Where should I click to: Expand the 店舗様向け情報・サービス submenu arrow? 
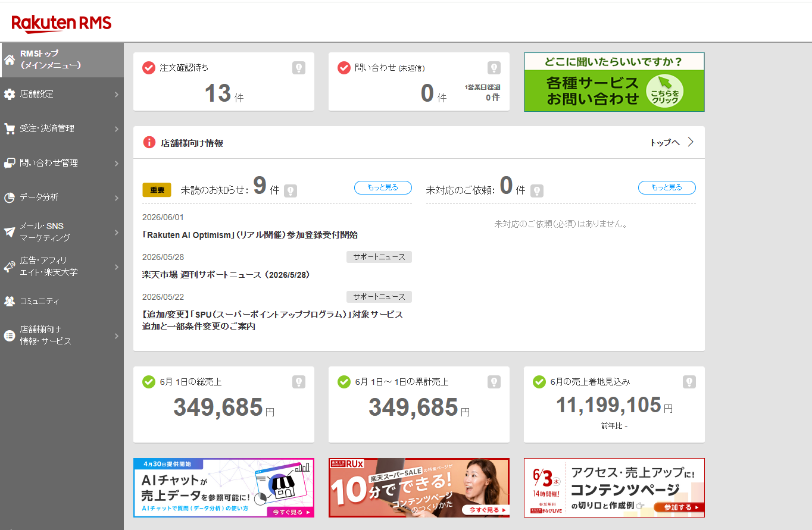[x=116, y=336]
